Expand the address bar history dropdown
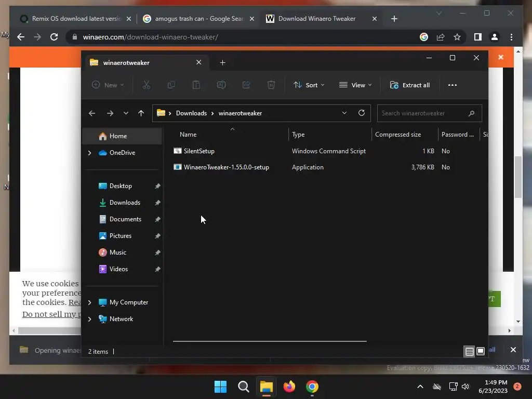Image resolution: width=532 pixels, height=399 pixels. (x=344, y=113)
